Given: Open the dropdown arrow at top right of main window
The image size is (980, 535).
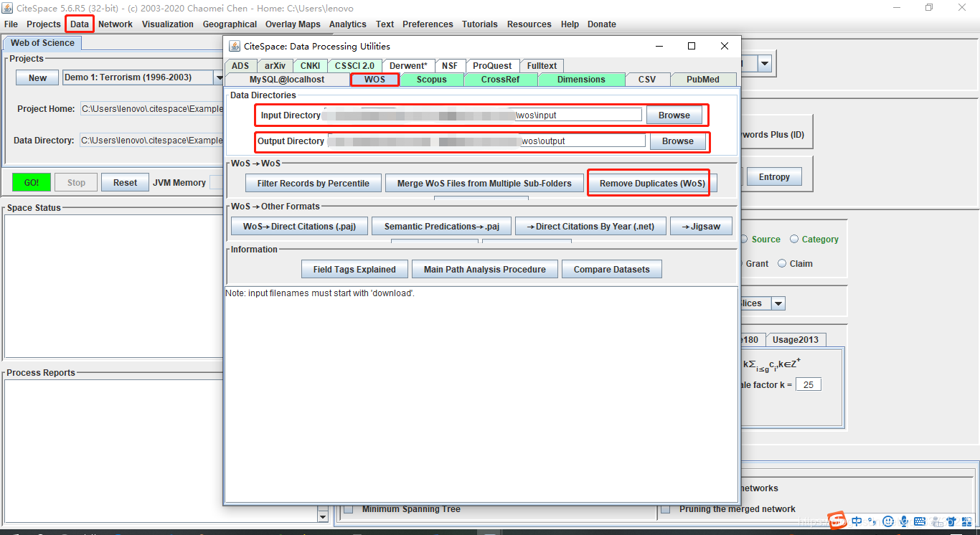Looking at the screenshot, I should point(765,64).
